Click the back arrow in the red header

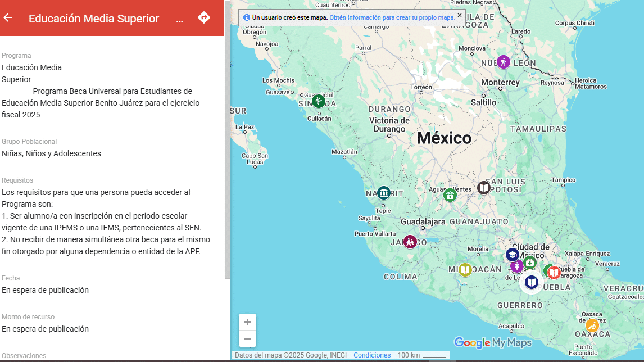coord(8,18)
